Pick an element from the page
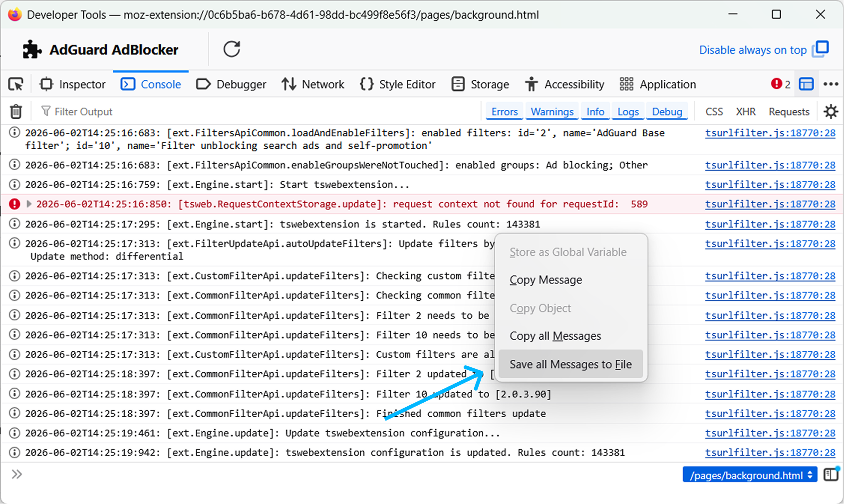Screen dimensions: 844x504 (16, 84)
